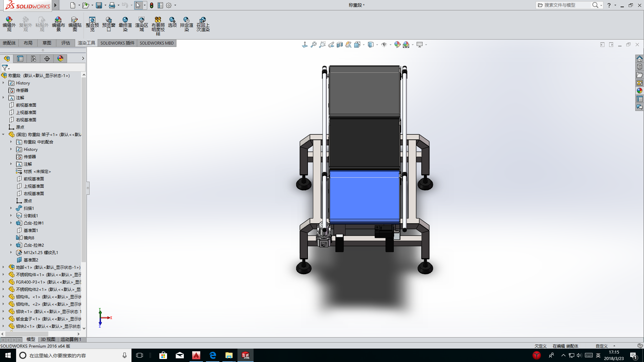The image size is (644, 362).
Task: Switch to the 装配体 ribbon tab
Action: pos(9,43)
